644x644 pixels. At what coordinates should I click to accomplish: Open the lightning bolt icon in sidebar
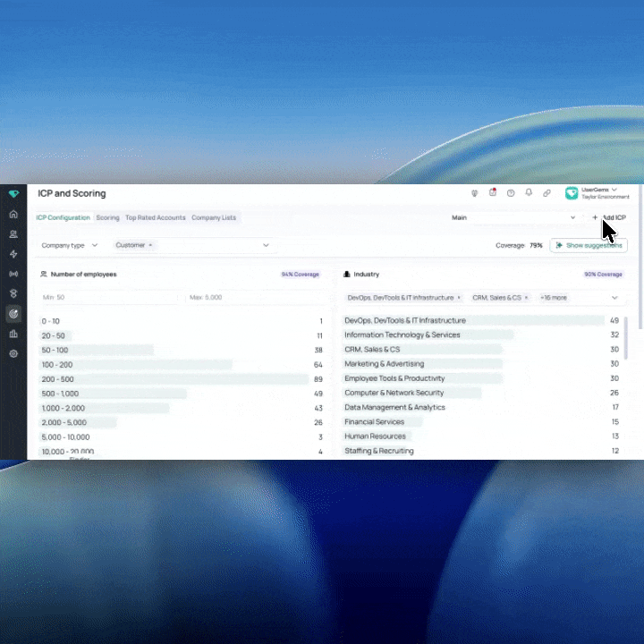13,254
